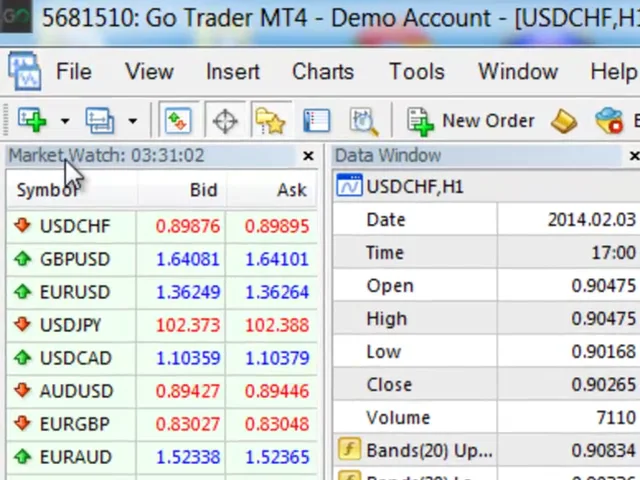The height and width of the screenshot is (480, 640).
Task: Open the New Chart dropdown arrow
Action: click(x=65, y=121)
